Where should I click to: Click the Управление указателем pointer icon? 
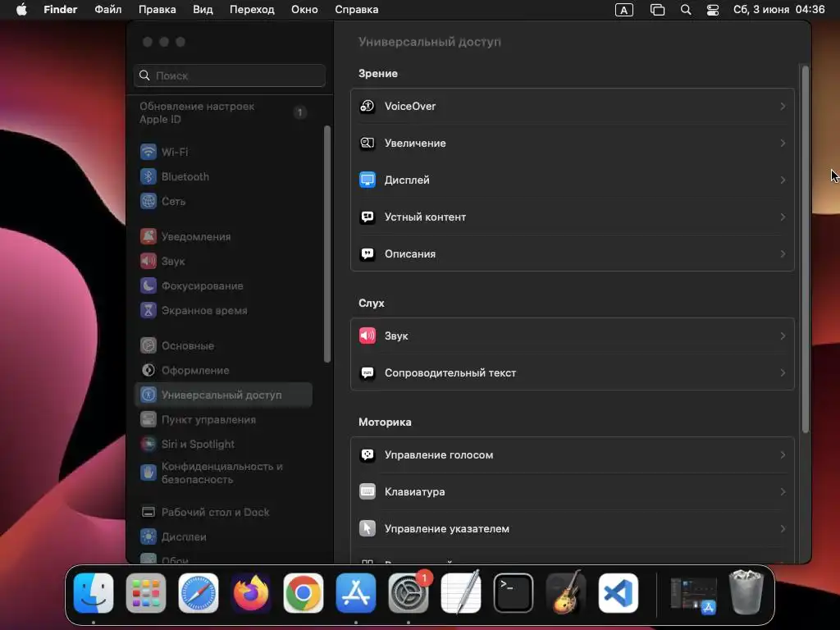pyautogui.click(x=367, y=529)
